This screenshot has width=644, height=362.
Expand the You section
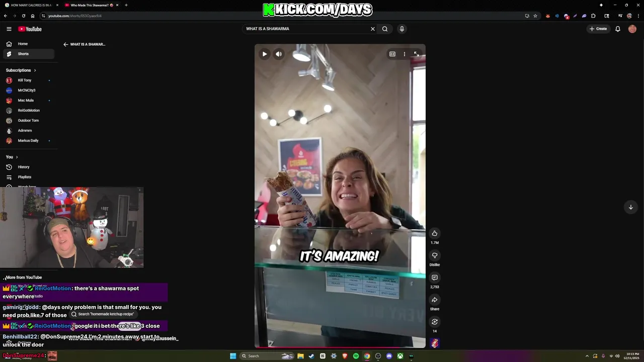point(12,157)
